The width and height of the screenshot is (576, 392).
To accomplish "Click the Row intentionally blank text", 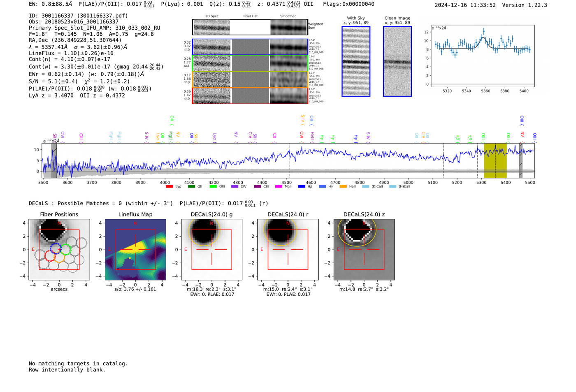I will (x=67, y=370).
